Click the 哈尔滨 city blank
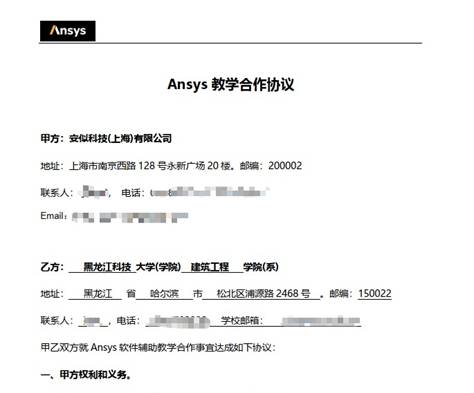474x393 pixels. point(164,294)
